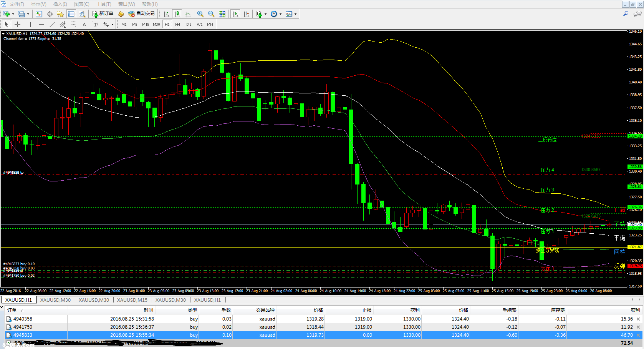Close order 4941750 with its x
644x349 pixels.
(x=638, y=327)
